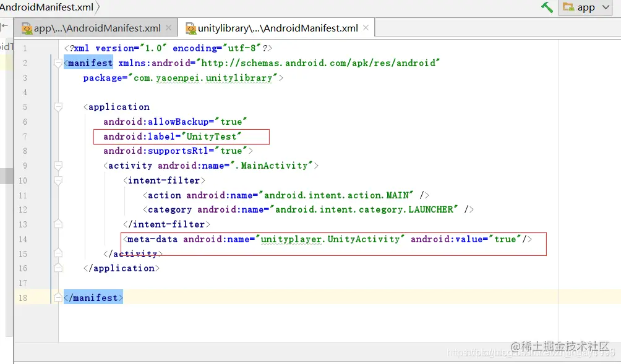
Task: Click the unitylibrary tab file icon
Action: click(191, 28)
